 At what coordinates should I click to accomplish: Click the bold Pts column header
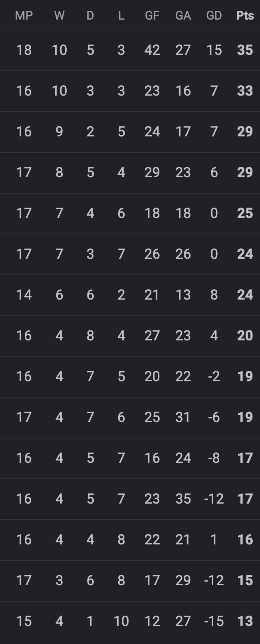tap(245, 16)
